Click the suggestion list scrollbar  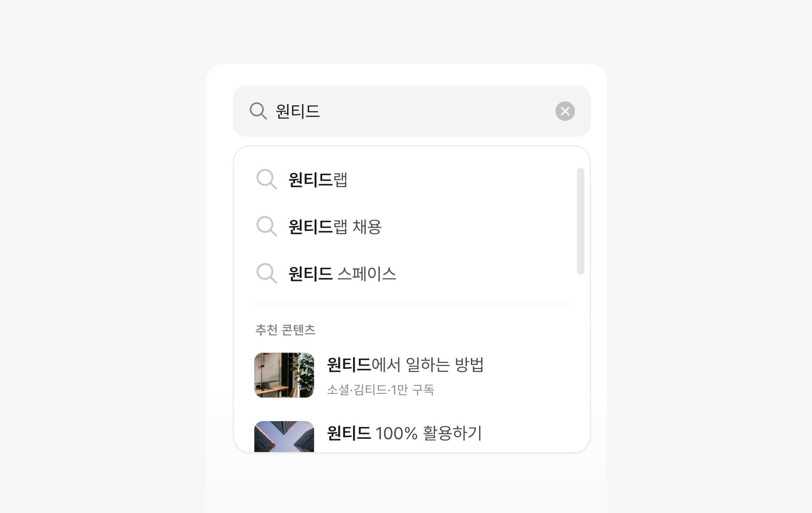(x=581, y=221)
